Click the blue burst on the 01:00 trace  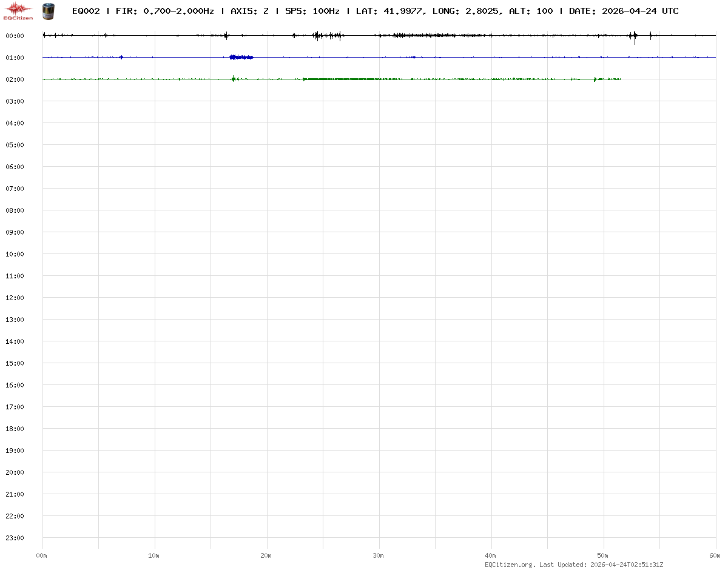pyautogui.click(x=241, y=57)
